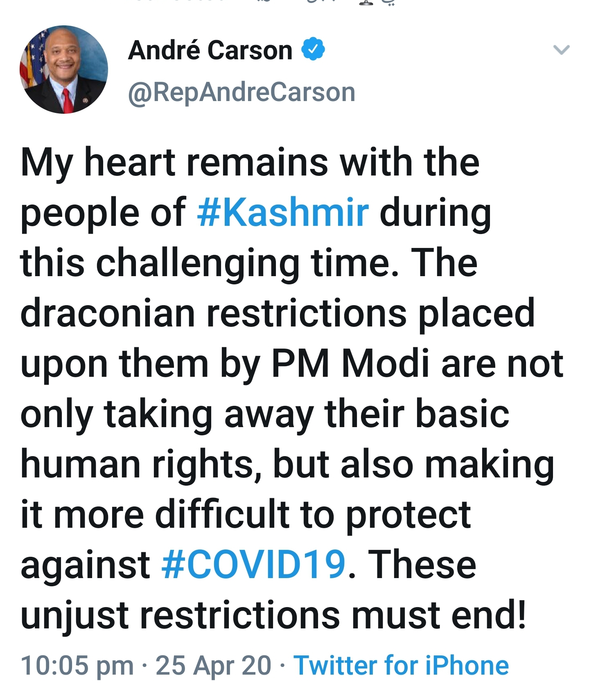
Task: Open the @RepAndreCarson handle link
Action: point(241,92)
